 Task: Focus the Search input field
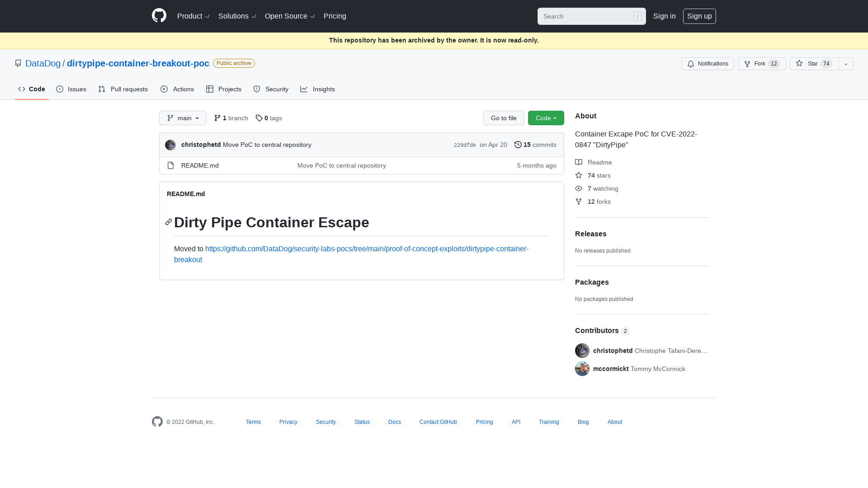pos(591,16)
